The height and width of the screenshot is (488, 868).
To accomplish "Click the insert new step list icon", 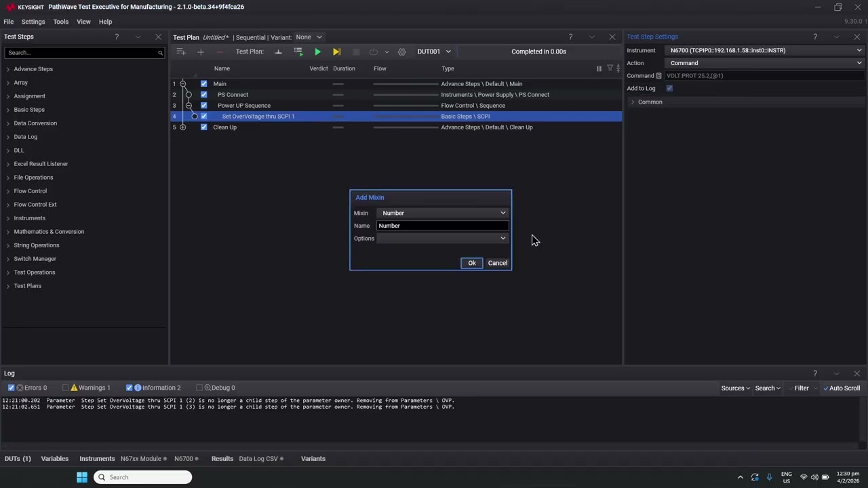I will coord(181,52).
